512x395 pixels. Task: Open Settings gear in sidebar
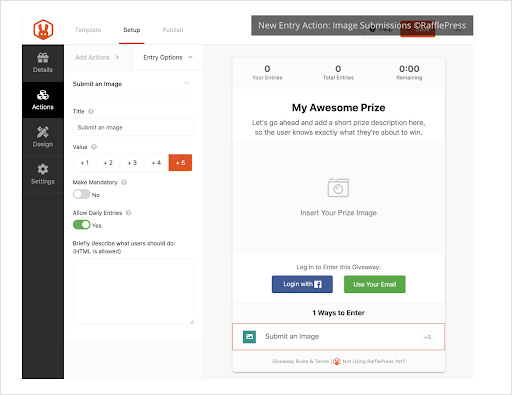tap(43, 169)
